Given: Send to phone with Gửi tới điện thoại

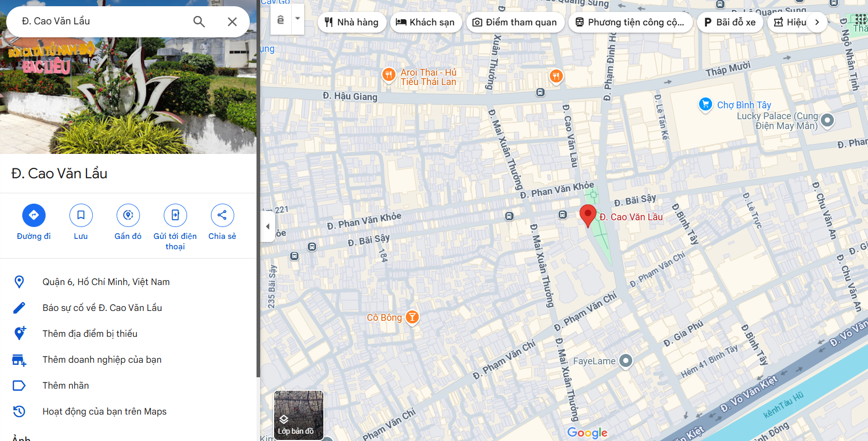Looking at the screenshot, I should (x=175, y=227).
